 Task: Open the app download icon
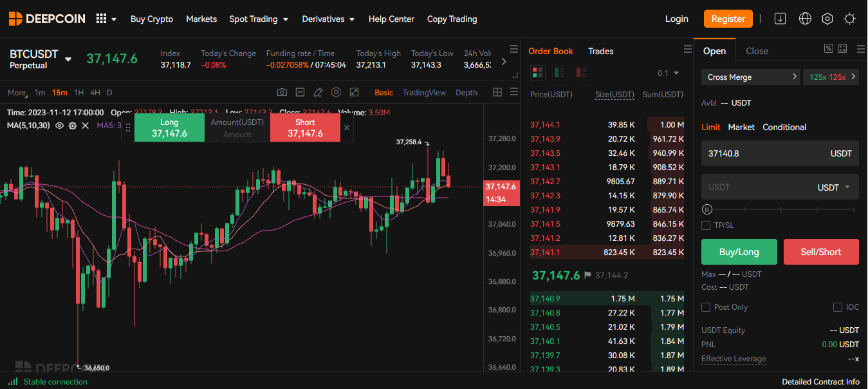point(780,19)
